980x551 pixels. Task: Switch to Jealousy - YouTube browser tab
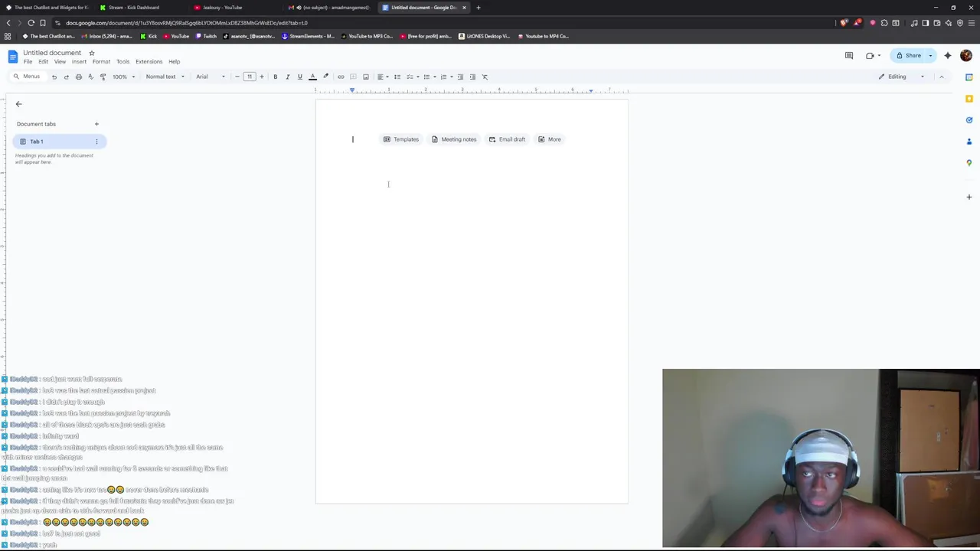click(222, 8)
